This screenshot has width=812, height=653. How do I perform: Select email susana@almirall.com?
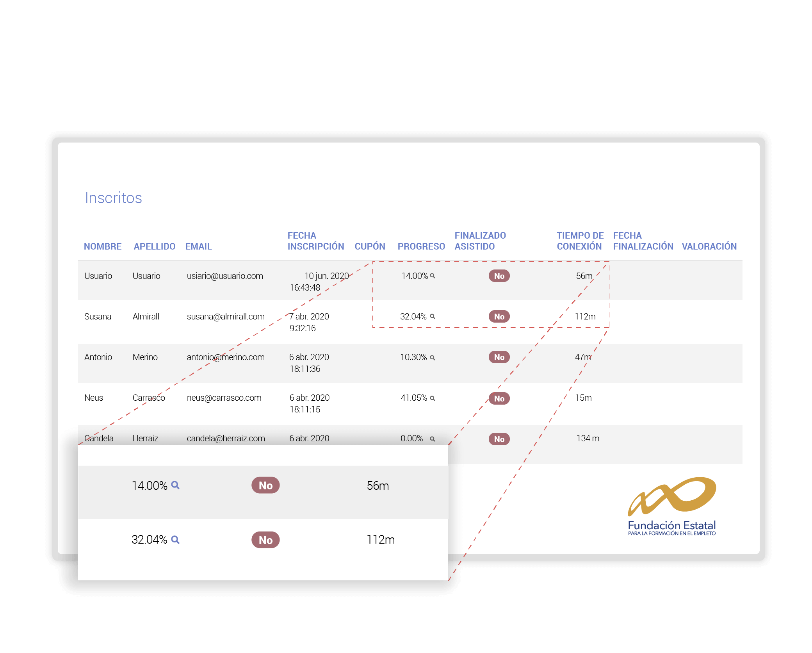tap(226, 316)
